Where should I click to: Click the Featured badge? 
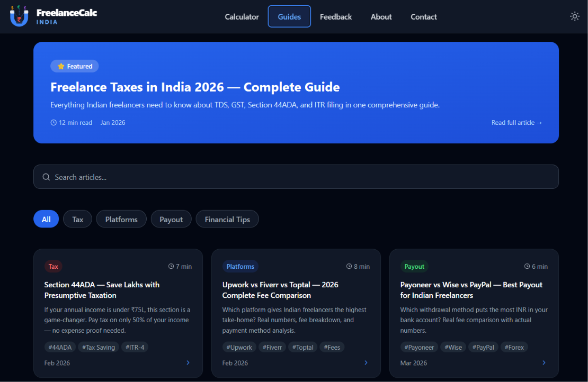point(75,66)
